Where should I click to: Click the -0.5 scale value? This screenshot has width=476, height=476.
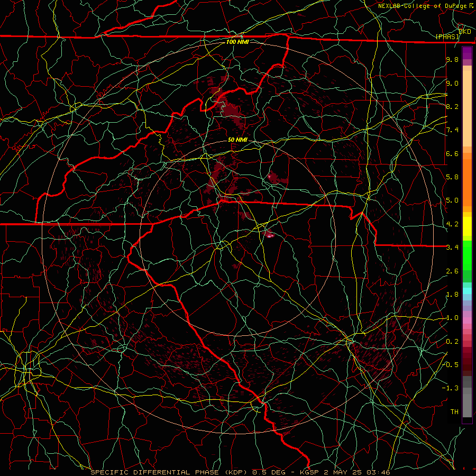click(x=451, y=365)
